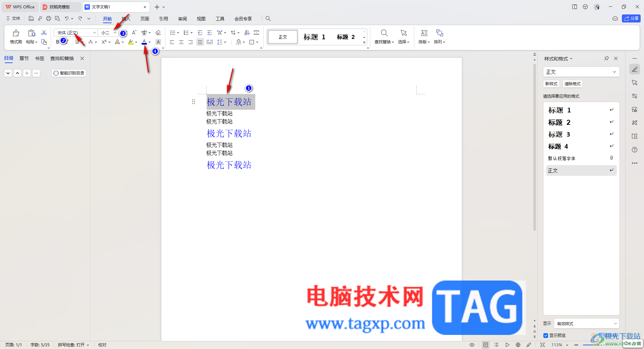The width and height of the screenshot is (644, 349).
Task: Open the Insert ribbon tab
Action: tap(126, 19)
